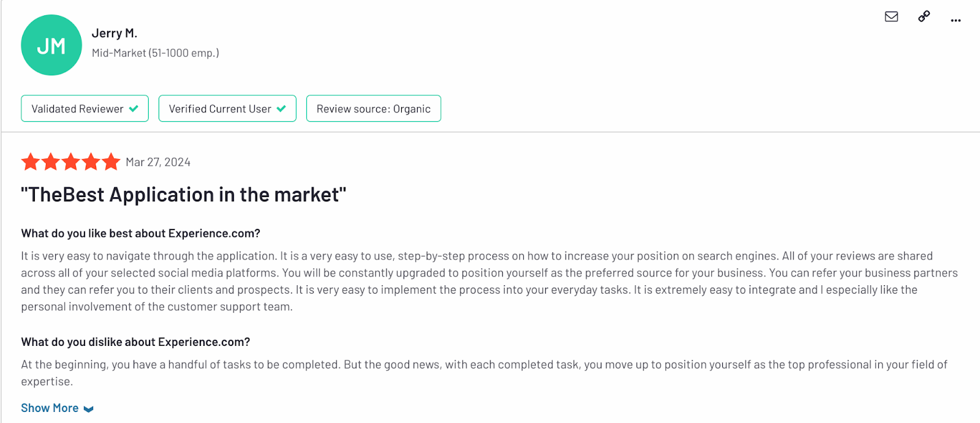The image size is (980, 423).
Task: Click the Validated Reviewer badge
Action: tap(85, 108)
